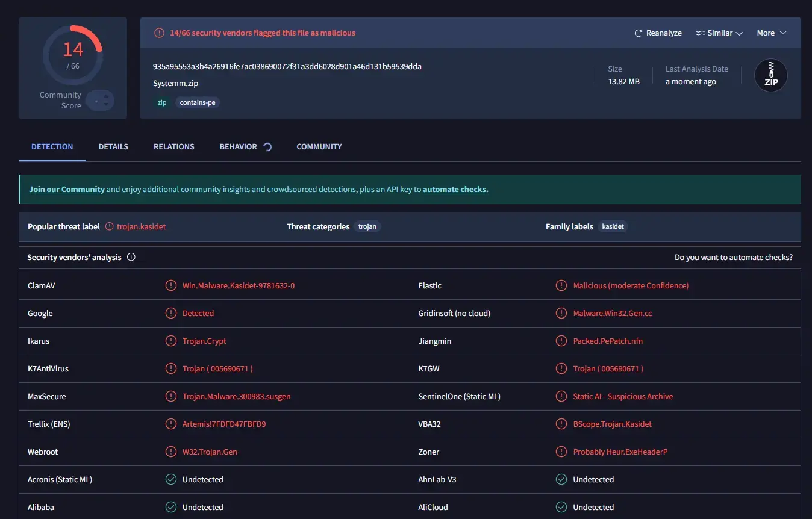Open the Relations tab
812x519 pixels.
(x=174, y=146)
